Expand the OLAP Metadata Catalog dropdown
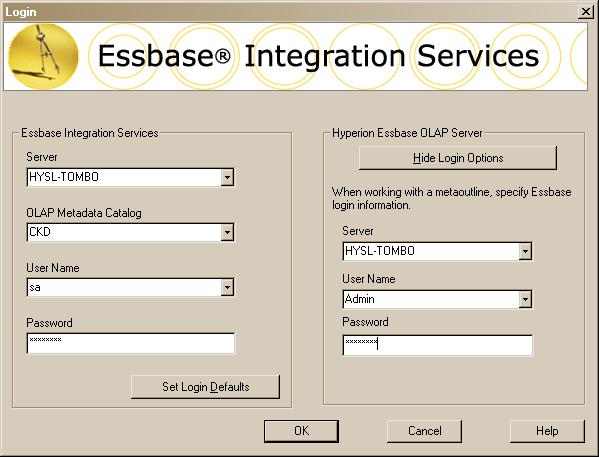 (227, 232)
